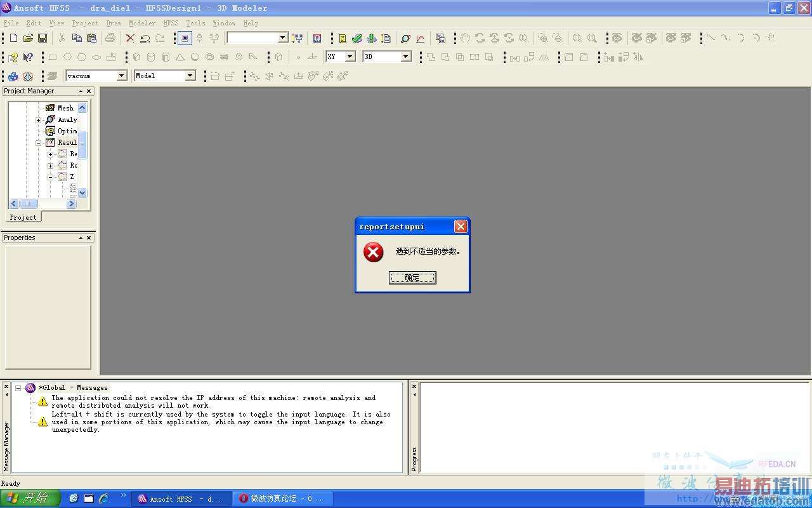Save the project with the floppy disk icon
The width and height of the screenshot is (812, 508).
[x=43, y=38]
